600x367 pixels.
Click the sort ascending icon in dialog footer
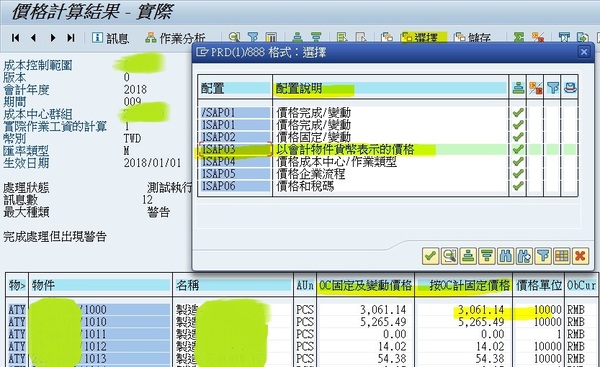coord(468,256)
